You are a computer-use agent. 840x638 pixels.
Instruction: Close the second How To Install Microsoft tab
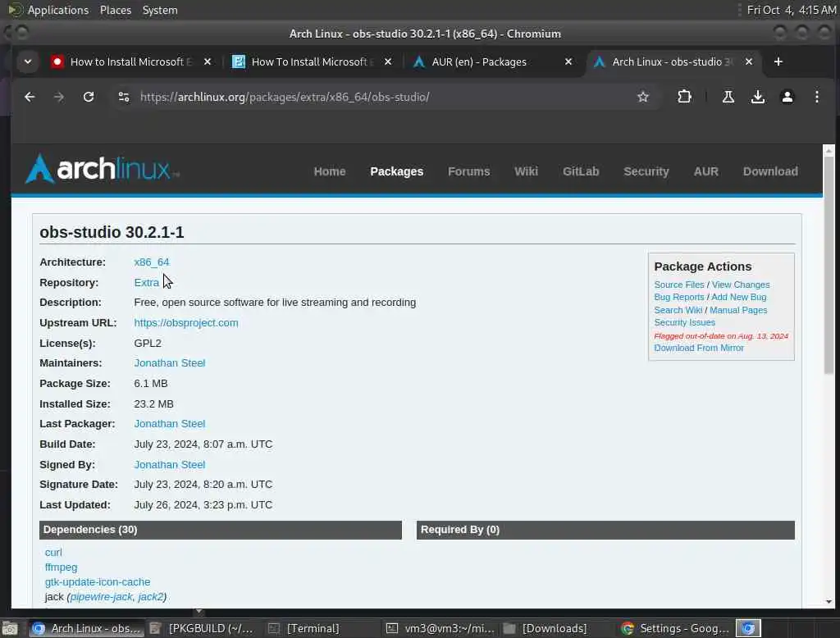click(x=388, y=62)
